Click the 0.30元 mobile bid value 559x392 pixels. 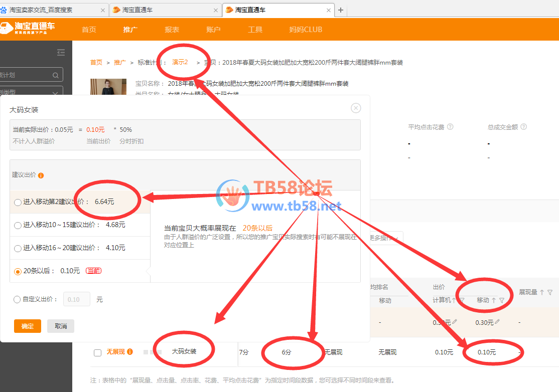point(485,322)
